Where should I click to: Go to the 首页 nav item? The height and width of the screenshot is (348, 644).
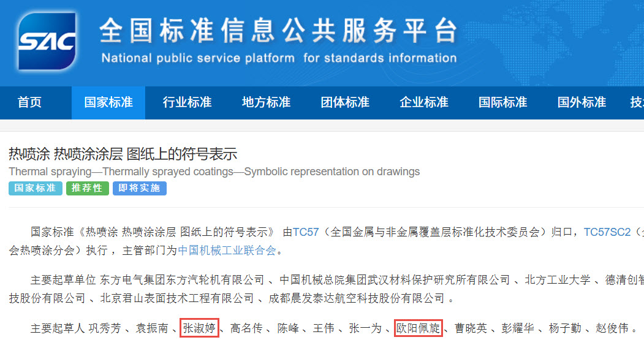(29, 102)
